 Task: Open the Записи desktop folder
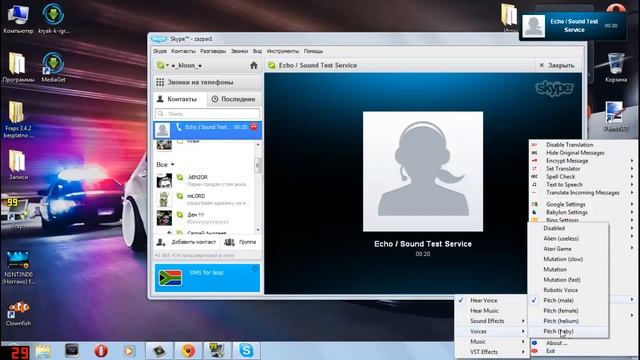[x=18, y=165]
